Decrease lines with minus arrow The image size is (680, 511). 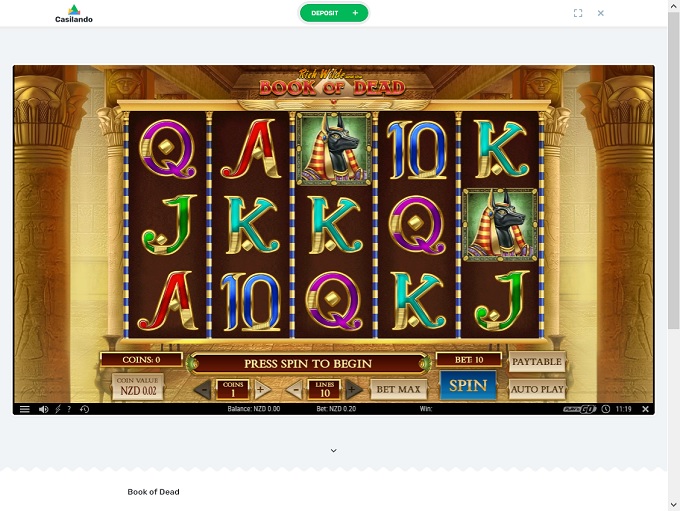click(x=295, y=390)
